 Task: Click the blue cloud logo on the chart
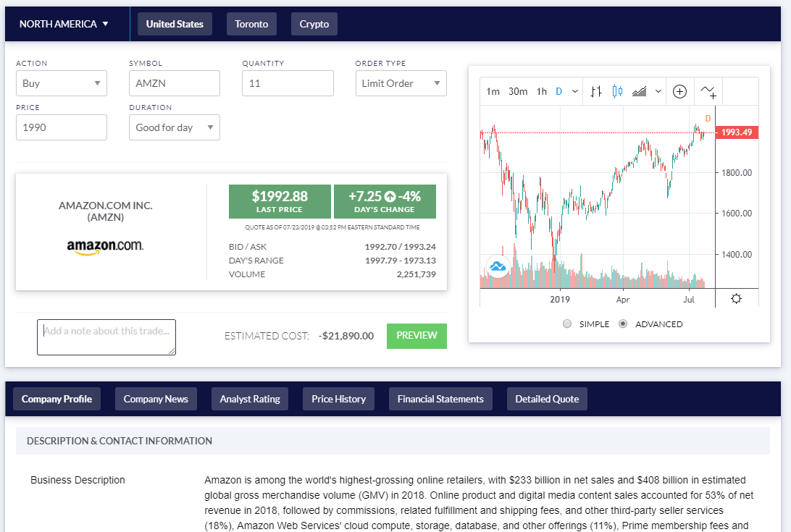coord(498,267)
